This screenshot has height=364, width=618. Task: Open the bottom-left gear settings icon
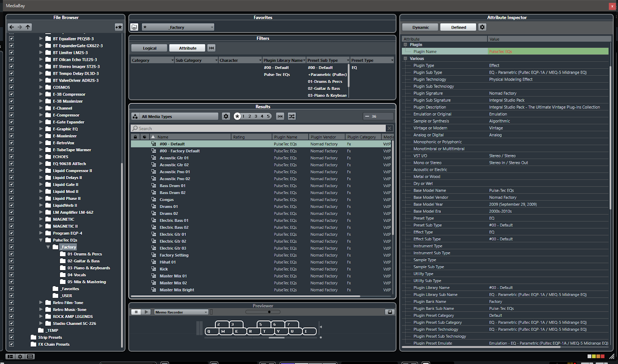pyautogui.click(x=20, y=357)
